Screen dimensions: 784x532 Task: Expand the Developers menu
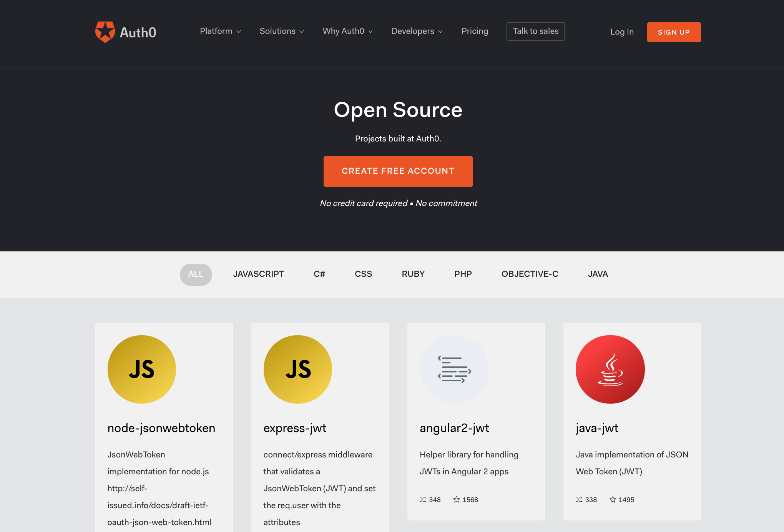click(417, 31)
